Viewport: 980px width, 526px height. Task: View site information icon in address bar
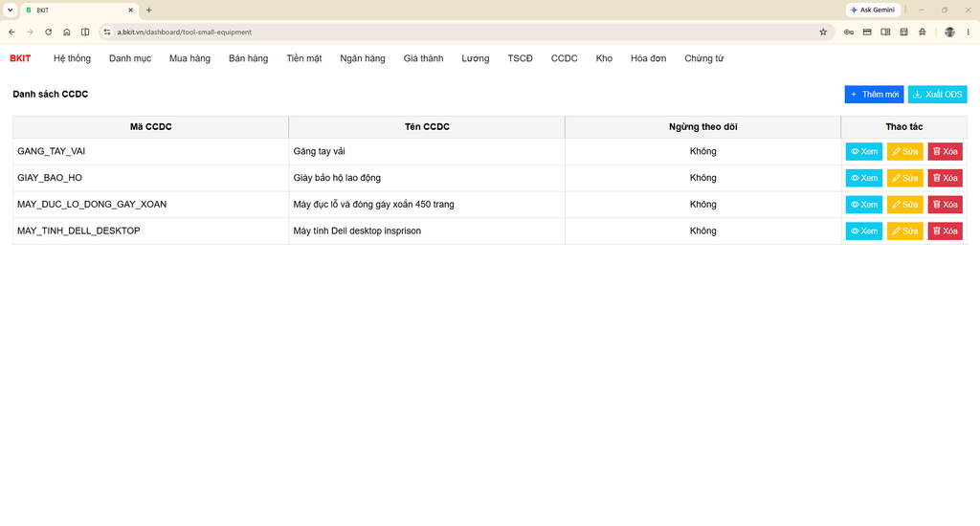point(107,32)
